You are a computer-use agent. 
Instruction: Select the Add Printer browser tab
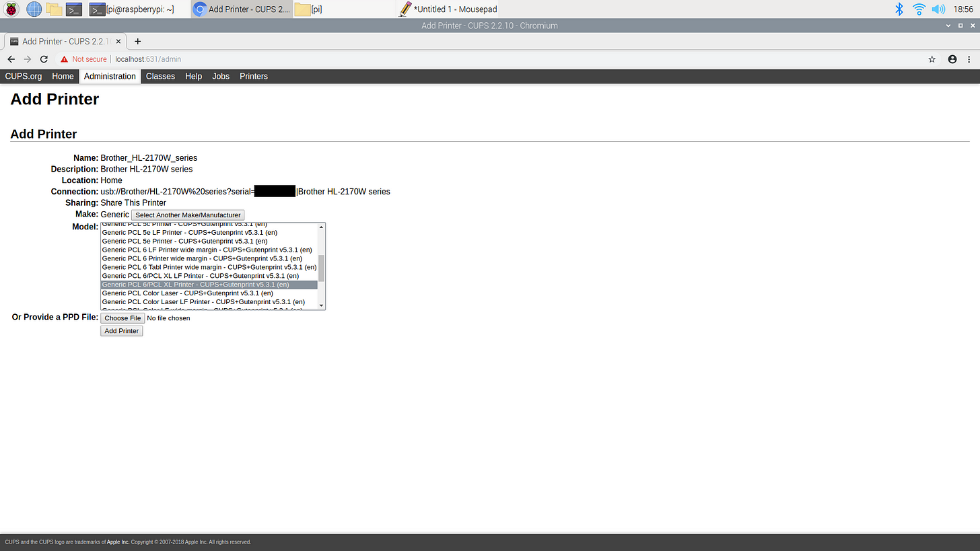[65, 41]
